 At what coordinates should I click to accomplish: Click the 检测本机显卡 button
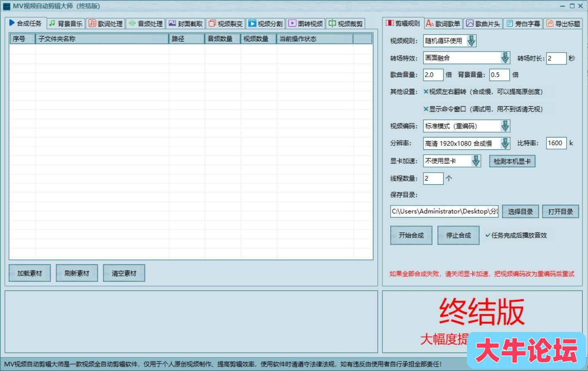512,161
